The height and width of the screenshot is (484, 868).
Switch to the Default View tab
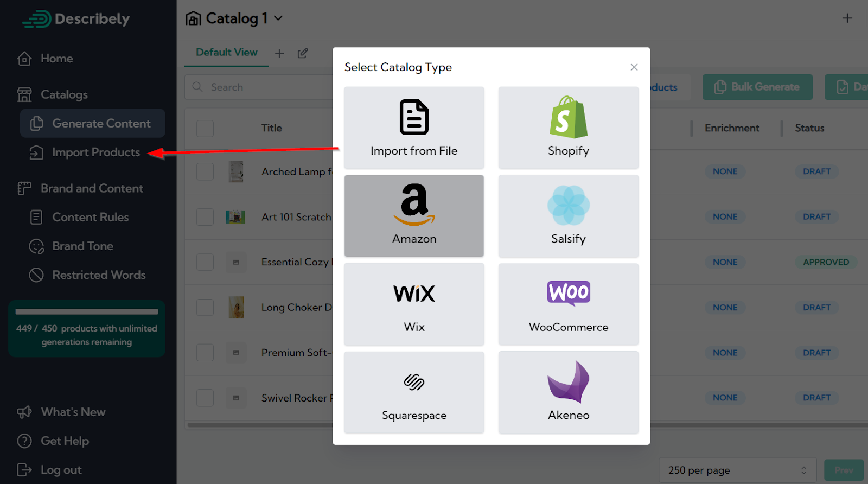(x=227, y=53)
